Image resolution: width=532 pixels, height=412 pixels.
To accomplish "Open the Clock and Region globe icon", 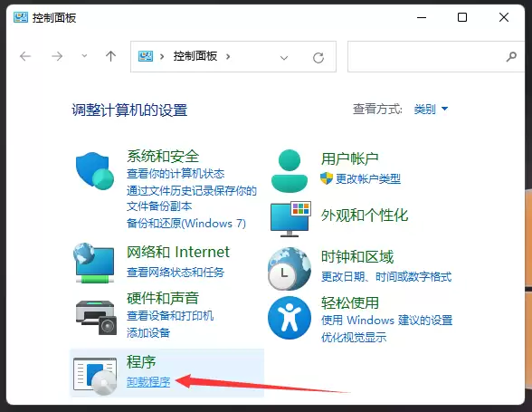I will [x=290, y=268].
